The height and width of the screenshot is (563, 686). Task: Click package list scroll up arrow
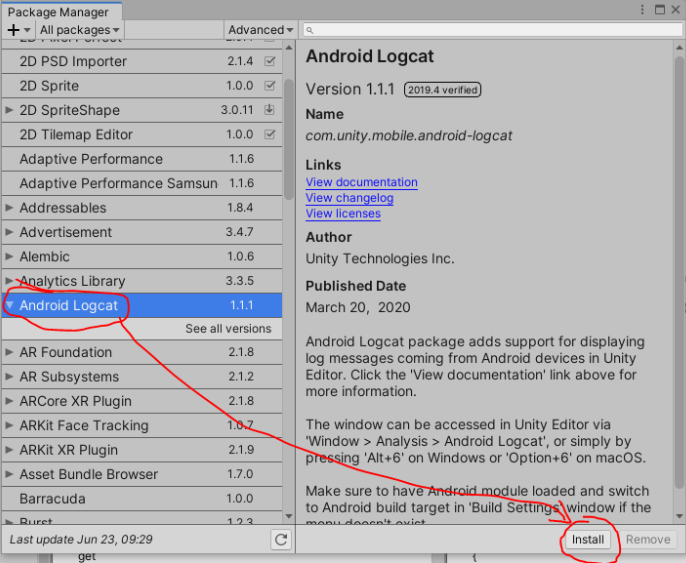[289, 47]
